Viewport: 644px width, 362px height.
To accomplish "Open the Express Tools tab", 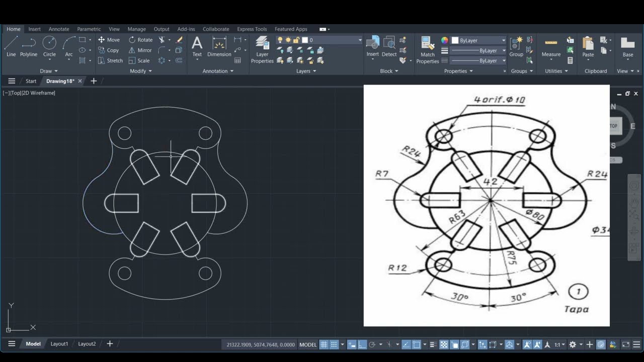I will (252, 29).
